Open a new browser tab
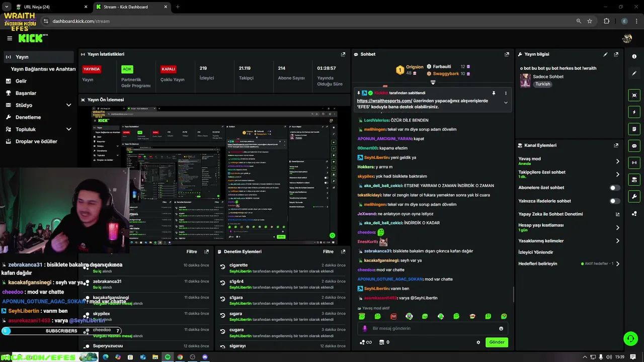The height and width of the screenshot is (362, 644). click(x=177, y=7)
